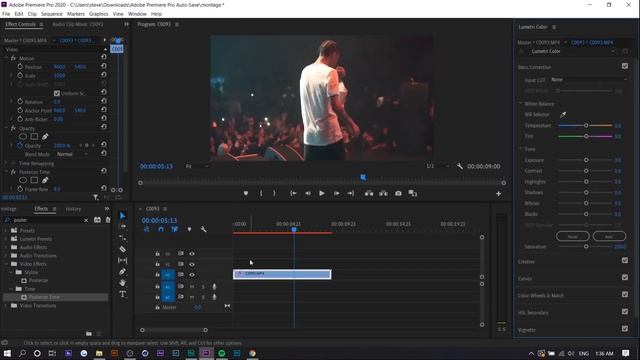Toggle the V1 track lock

158,275
